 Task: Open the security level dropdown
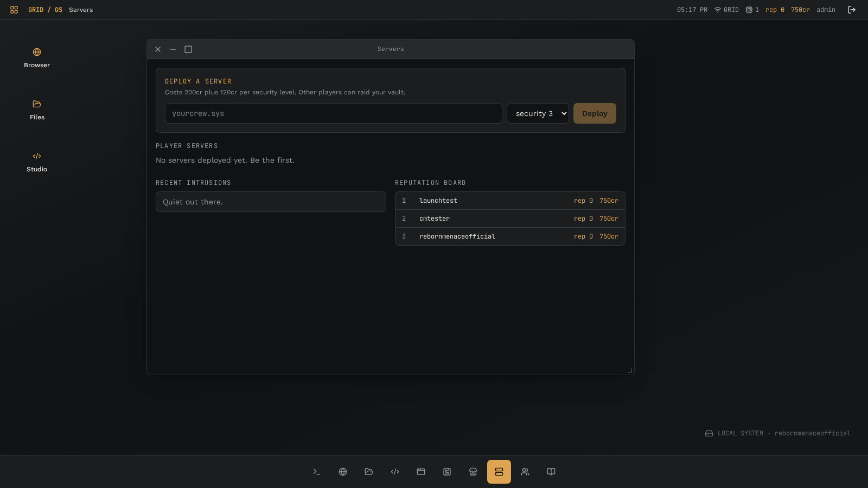pyautogui.click(x=538, y=113)
